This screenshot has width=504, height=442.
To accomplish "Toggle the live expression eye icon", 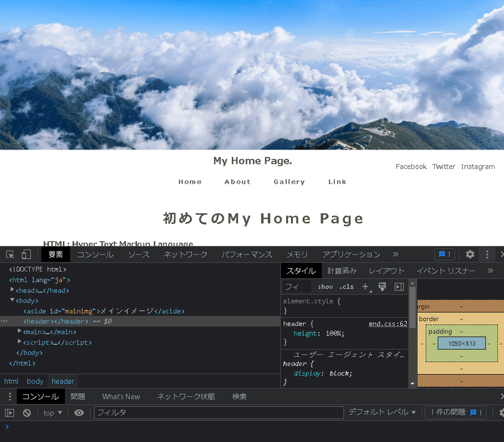I will 79,413.
